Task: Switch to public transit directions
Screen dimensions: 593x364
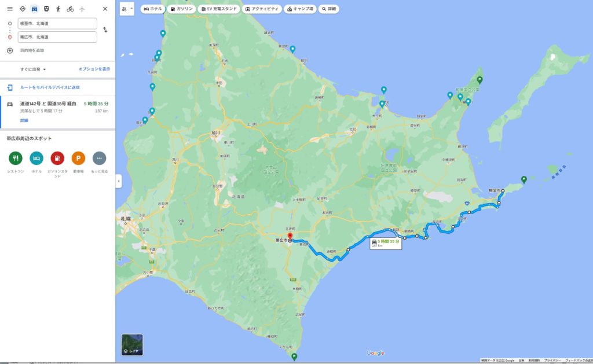Action: pyautogui.click(x=46, y=9)
